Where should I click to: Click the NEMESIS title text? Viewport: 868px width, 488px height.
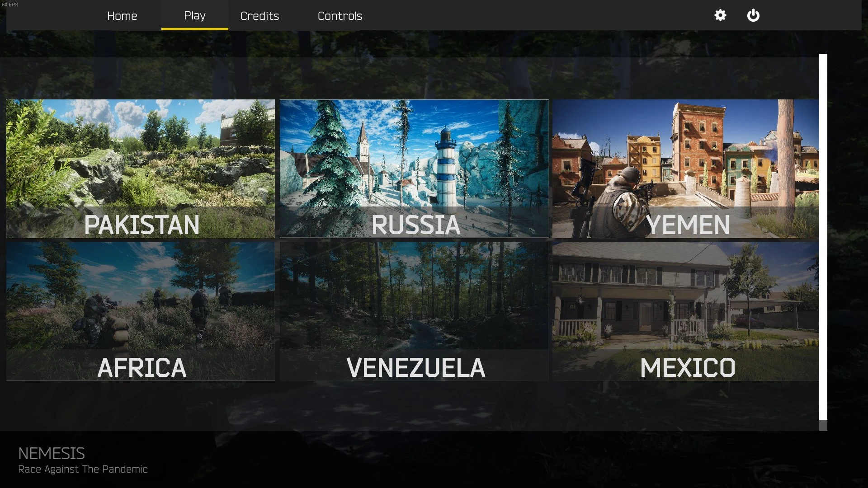coord(52,453)
